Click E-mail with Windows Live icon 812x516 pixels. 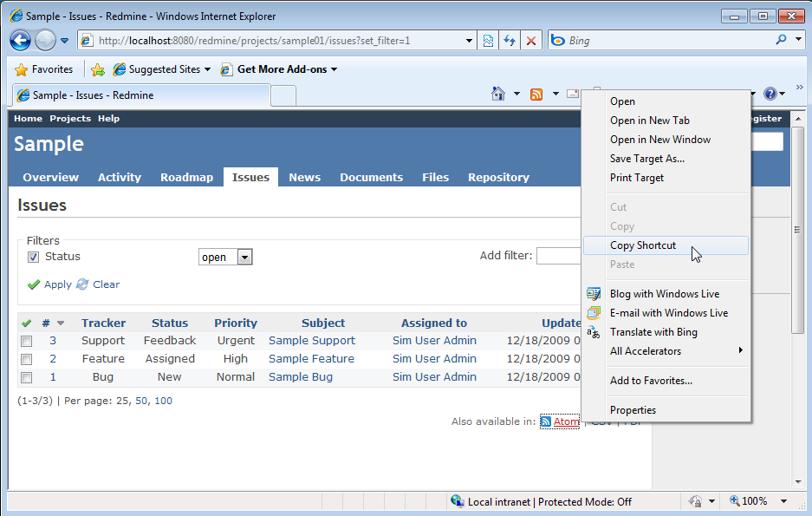tap(594, 313)
